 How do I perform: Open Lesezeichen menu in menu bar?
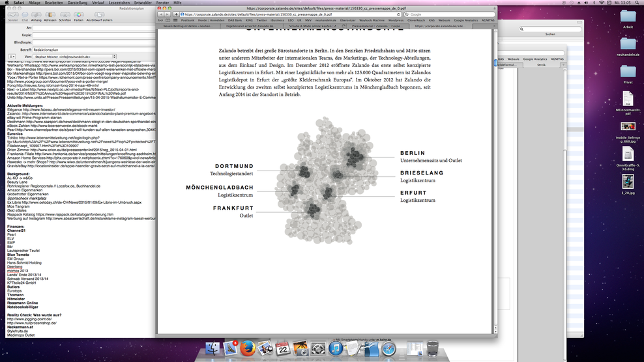[119, 3]
